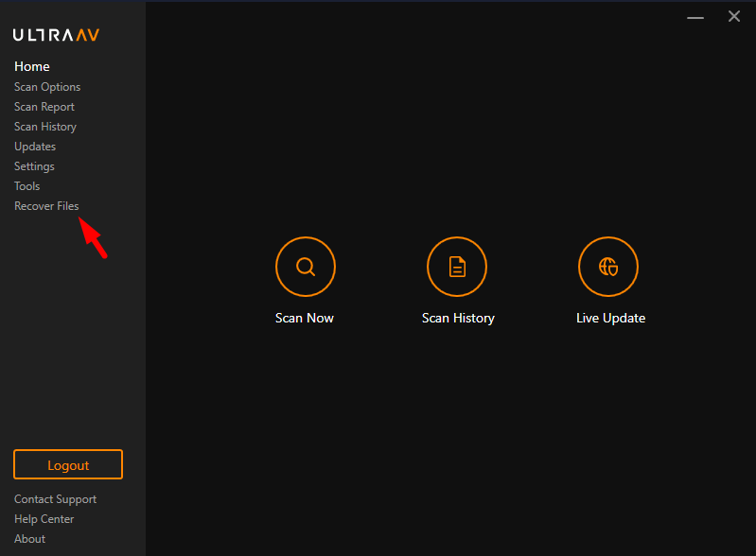Open the Updates section
The height and width of the screenshot is (556, 756).
pyautogui.click(x=35, y=147)
